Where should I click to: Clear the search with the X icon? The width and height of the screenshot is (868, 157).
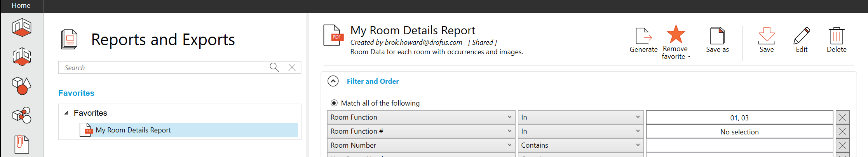point(292,67)
